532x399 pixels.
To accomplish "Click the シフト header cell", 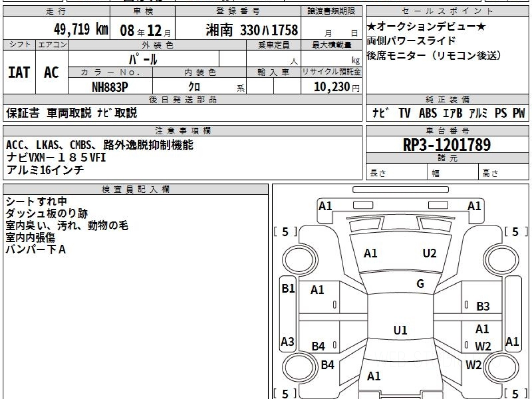I will tap(19, 45).
